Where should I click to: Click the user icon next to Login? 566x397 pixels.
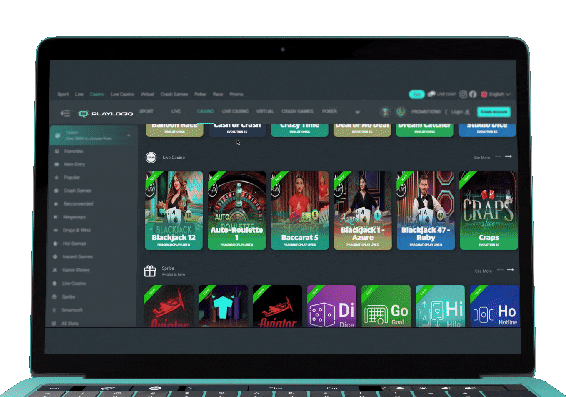(x=467, y=112)
